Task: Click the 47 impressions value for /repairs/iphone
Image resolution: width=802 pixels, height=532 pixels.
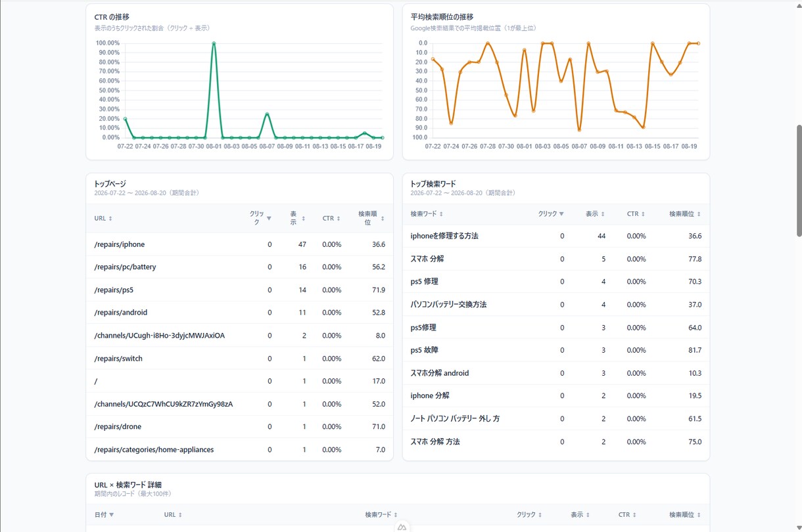Action: click(x=302, y=244)
